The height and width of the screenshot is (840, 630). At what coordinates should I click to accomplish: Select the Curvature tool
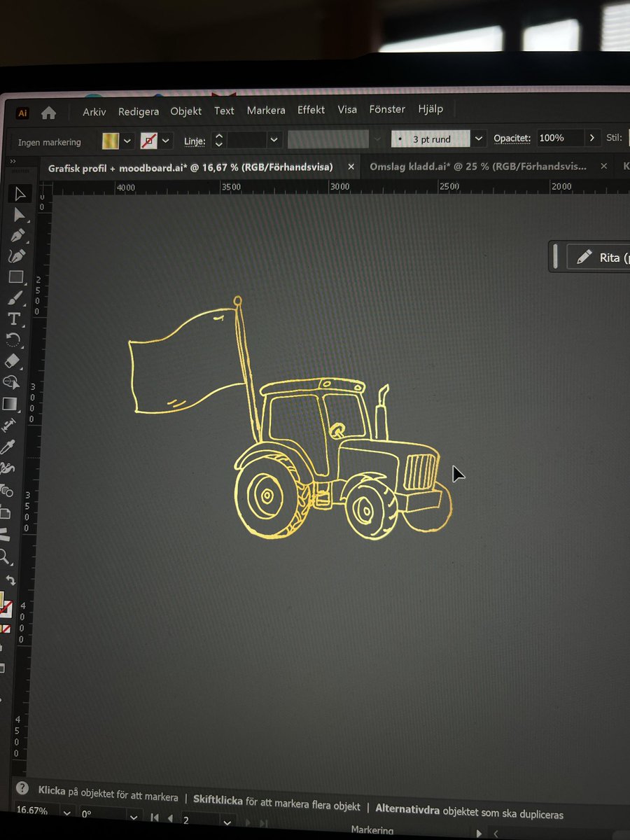click(17, 256)
